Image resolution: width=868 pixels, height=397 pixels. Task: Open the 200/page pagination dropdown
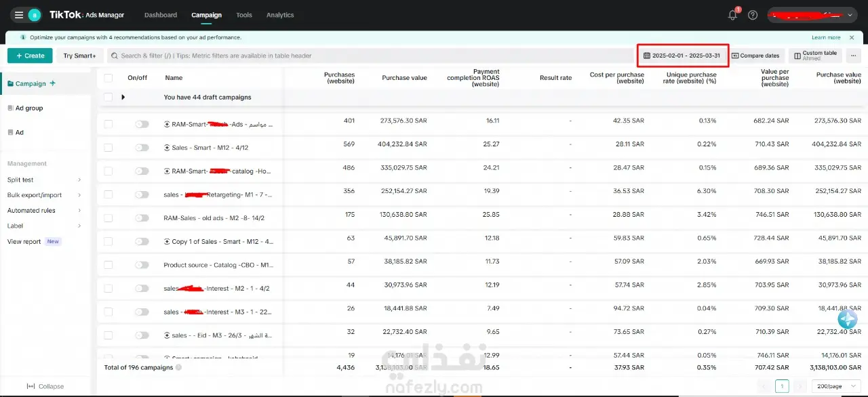click(x=835, y=386)
